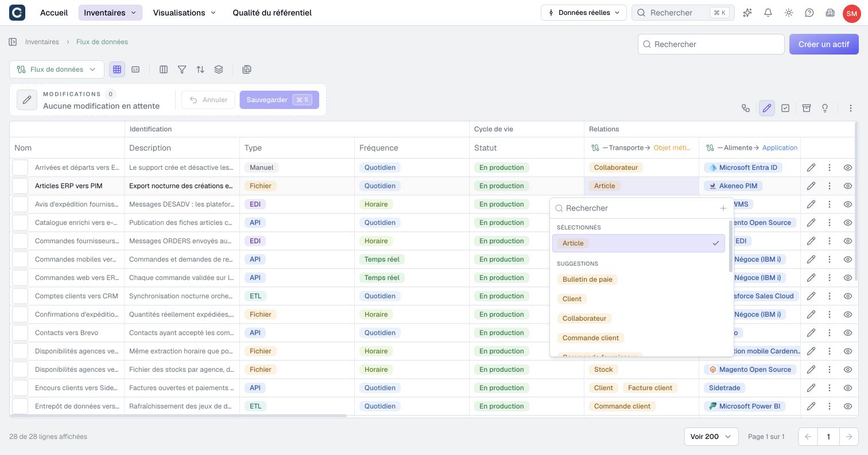Click the save view icon in toolbar
This screenshot has width=868, height=455.
[247, 69]
